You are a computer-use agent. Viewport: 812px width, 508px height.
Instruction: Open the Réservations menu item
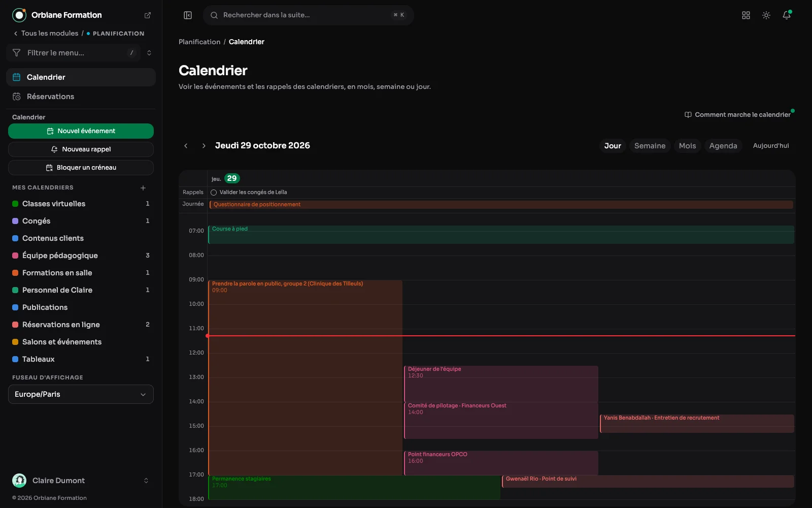(x=81, y=97)
